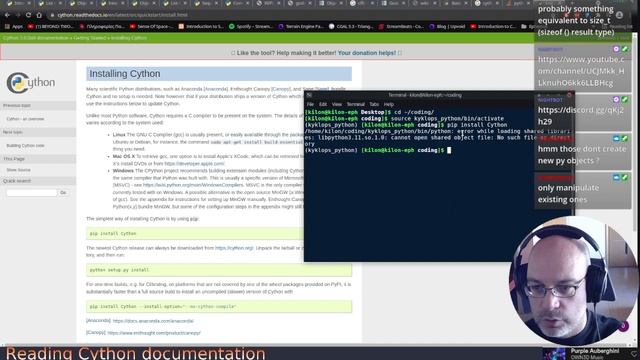
Task: Click green check icon on discord chat message
Action: 624,100
